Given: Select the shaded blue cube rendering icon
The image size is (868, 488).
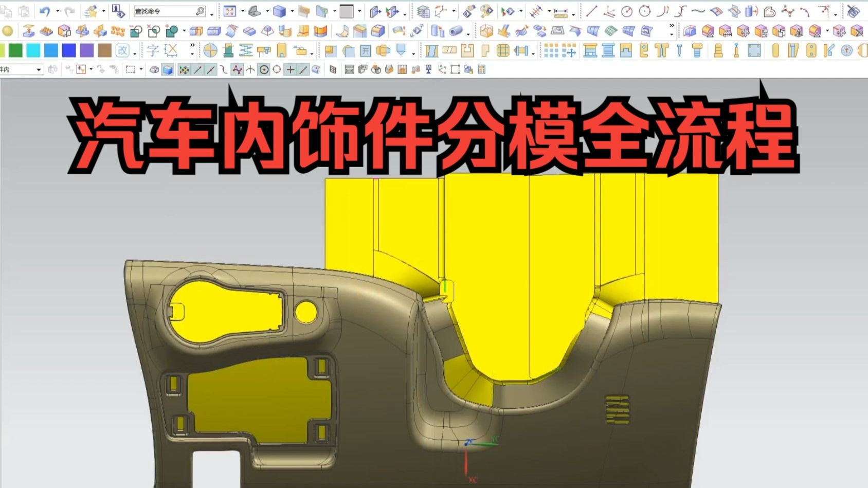Looking at the screenshot, I should coord(279,11).
